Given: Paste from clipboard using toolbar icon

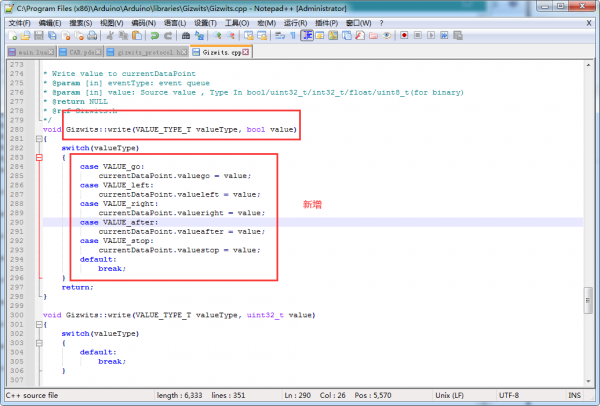Looking at the screenshot, I should coord(137,36).
